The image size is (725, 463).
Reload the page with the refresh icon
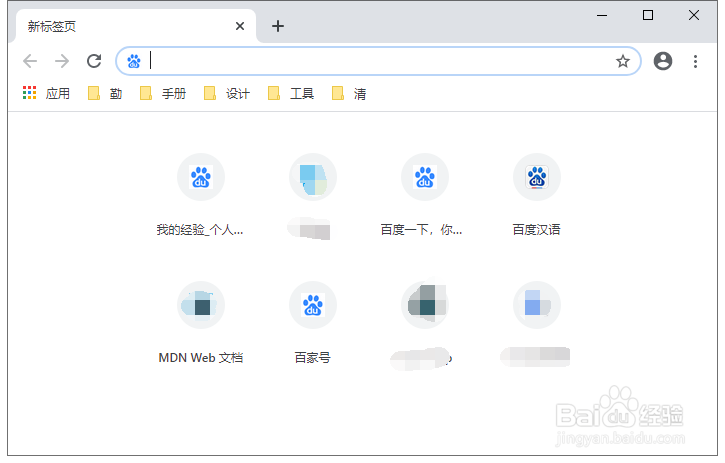click(94, 61)
